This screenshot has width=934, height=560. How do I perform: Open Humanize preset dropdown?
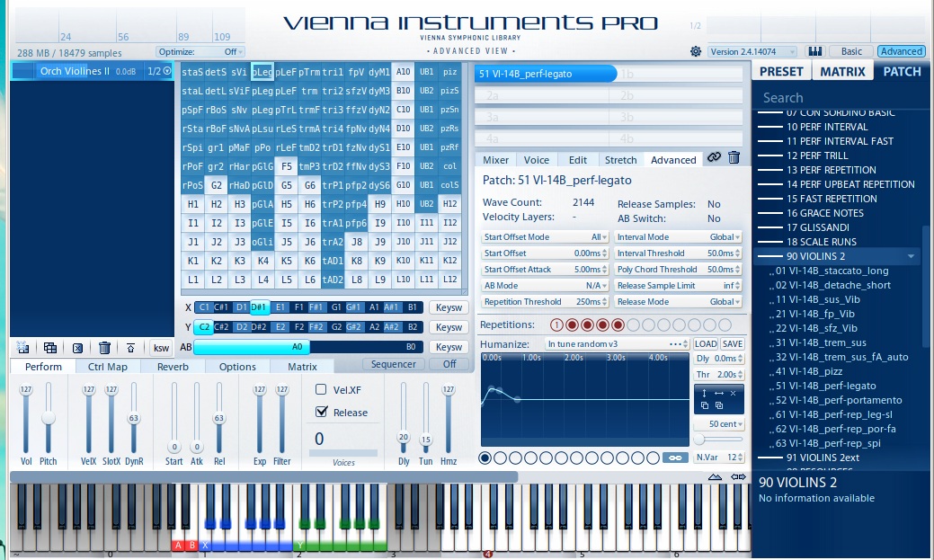pyautogui.click(x=617, y=343)
